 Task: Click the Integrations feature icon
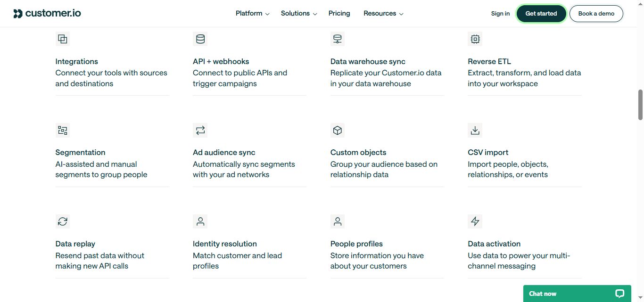point(62,39)
